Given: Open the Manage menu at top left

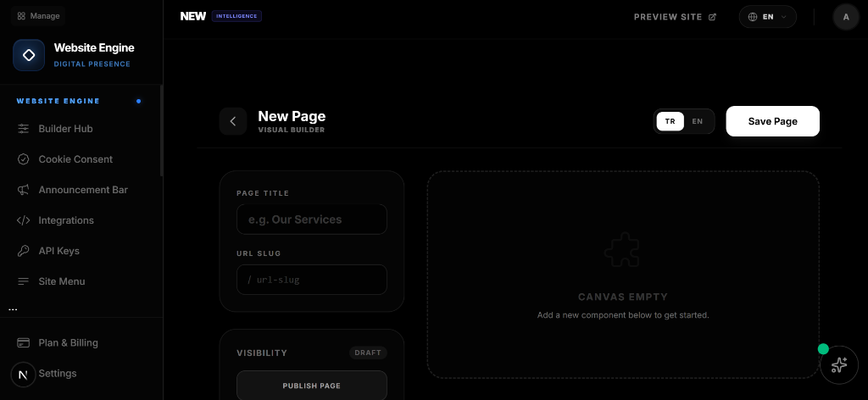Looking at the screenshot, I should tap(39, 16).
